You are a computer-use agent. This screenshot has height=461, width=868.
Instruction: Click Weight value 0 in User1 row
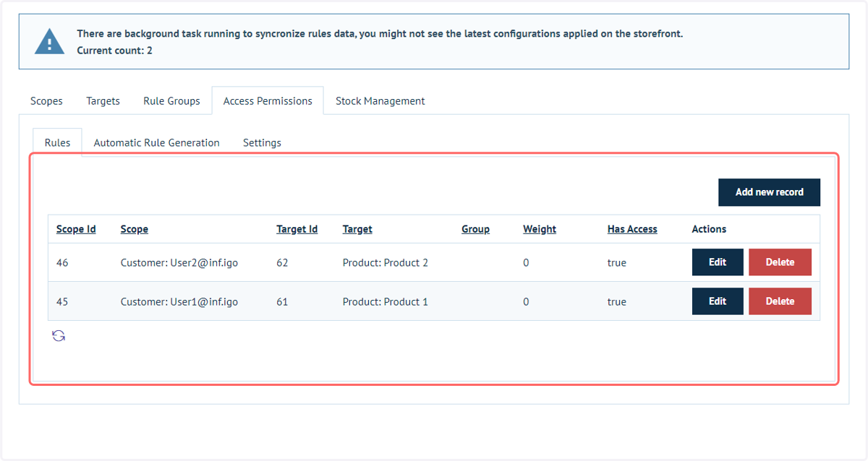click(526, 302)
